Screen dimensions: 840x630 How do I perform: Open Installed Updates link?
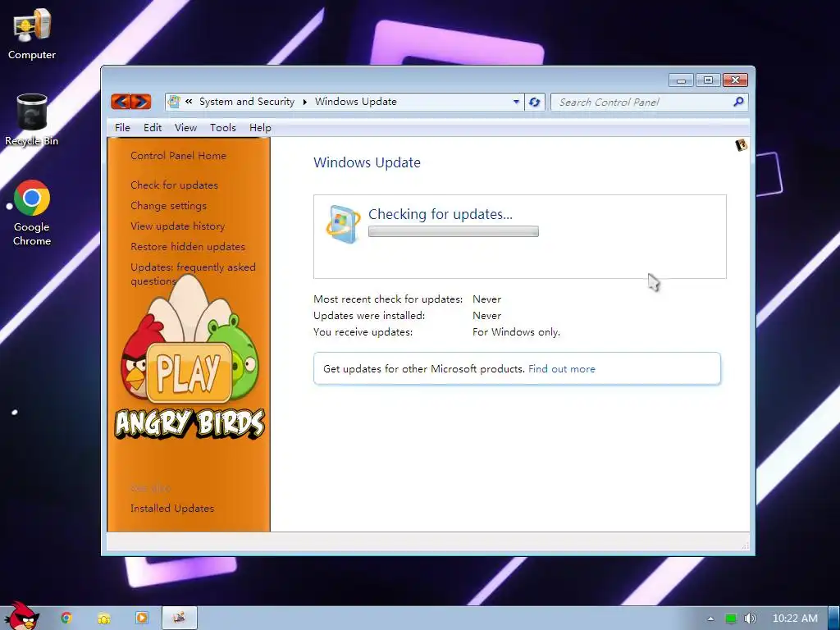tap(172, 509)
